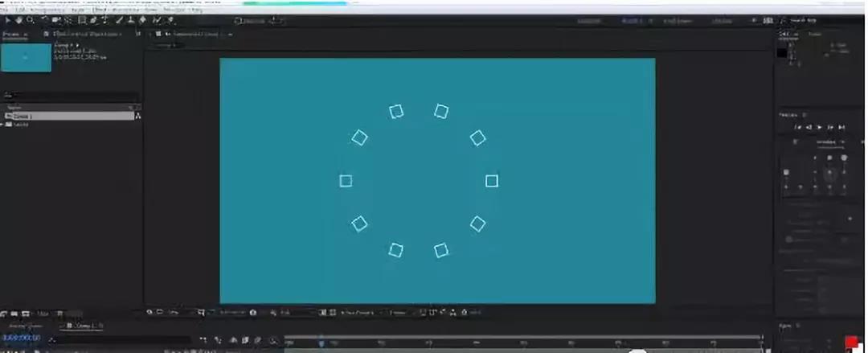Select the Hand tool
This screenshot has height=353, width=868.
click(x=18, y=20)
